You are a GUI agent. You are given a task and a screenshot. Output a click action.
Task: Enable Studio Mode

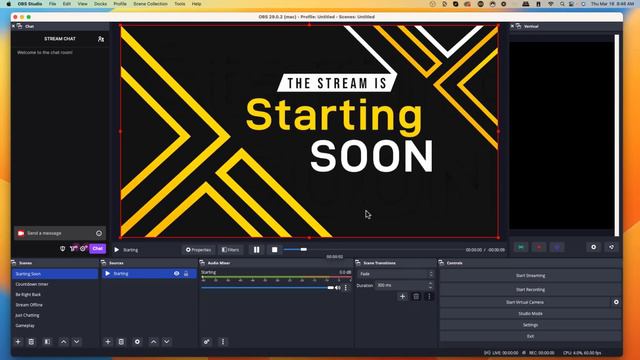(x=530, y=313)
